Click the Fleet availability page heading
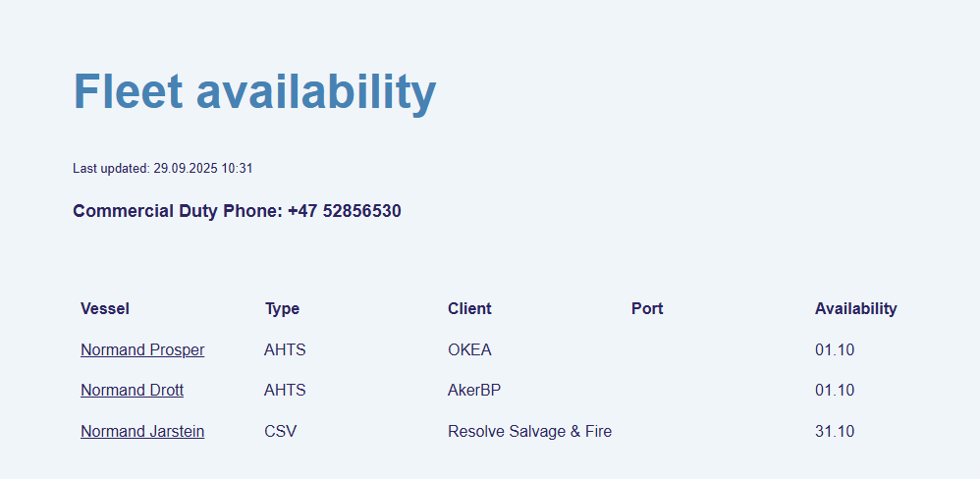Screen dimensions: 980x479 click(254, 91)
